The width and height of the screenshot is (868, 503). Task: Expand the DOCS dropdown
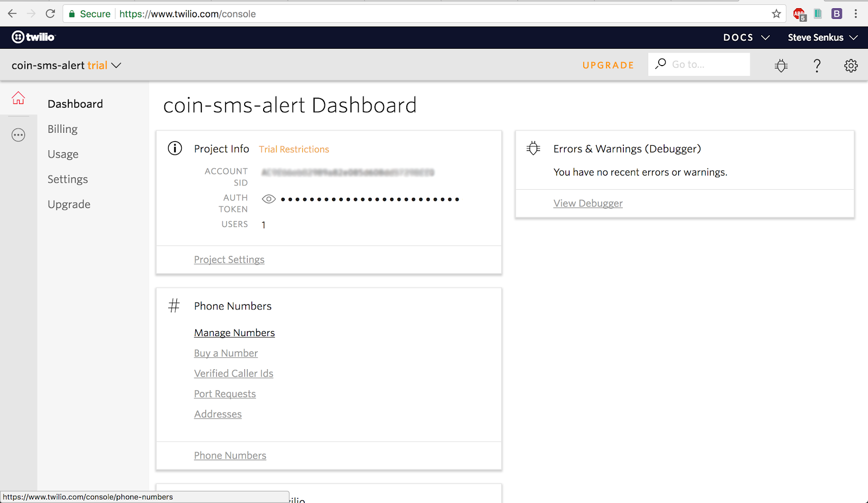pyautogui.click(x=746, y=37)
